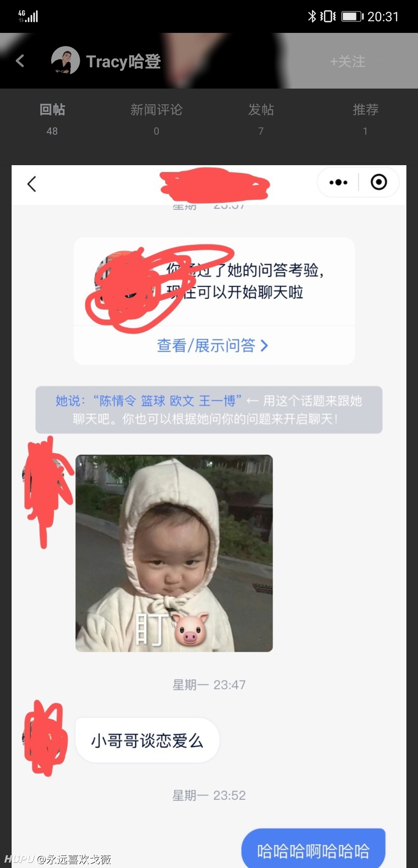Open the baby meme image with 盯
The height and width of the screenshot is (868, 418).
[174, 553]
